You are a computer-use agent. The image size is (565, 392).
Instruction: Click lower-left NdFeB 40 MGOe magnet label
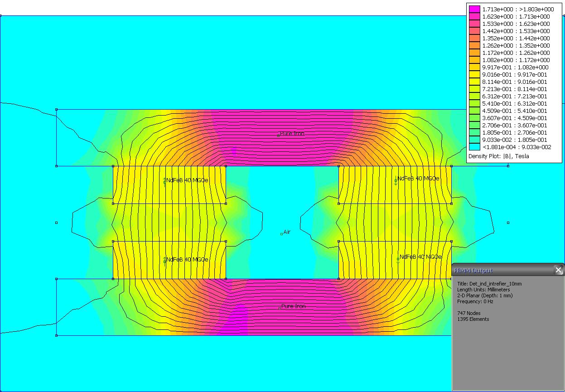point(186,260)
